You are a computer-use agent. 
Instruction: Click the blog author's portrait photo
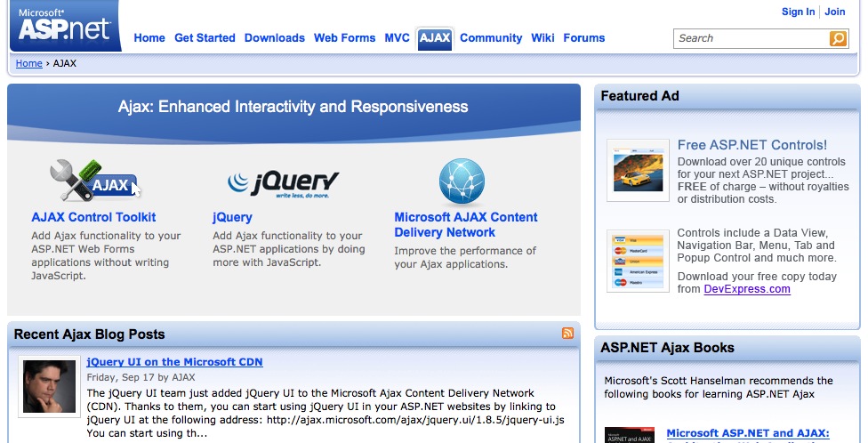pos(49,386)
